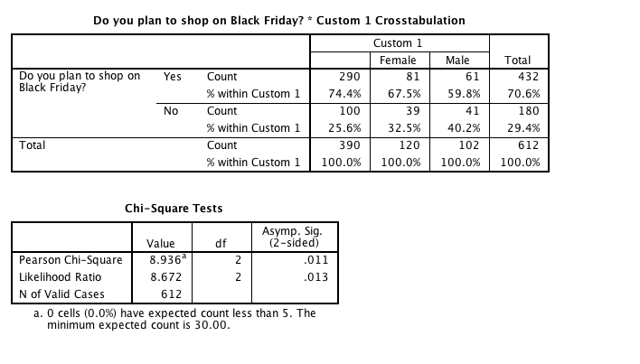Click the significance value .011
The image size is (640, 364).
315,260
